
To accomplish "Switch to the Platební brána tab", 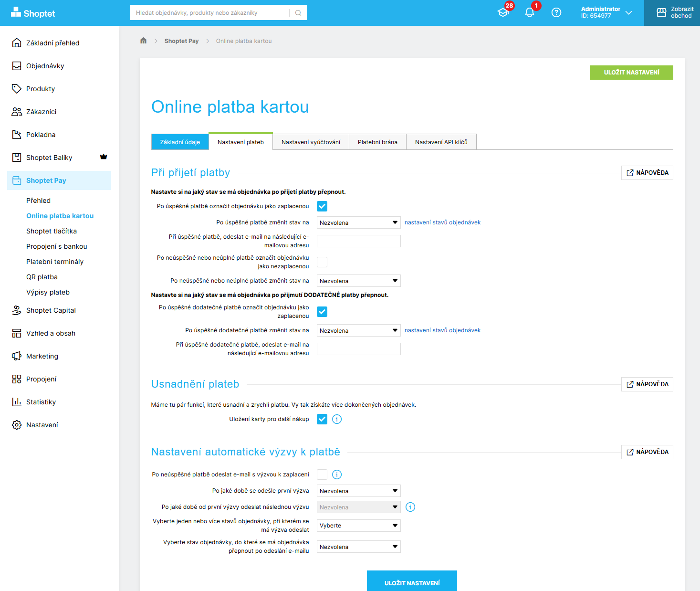I will [x=377, y=142].
